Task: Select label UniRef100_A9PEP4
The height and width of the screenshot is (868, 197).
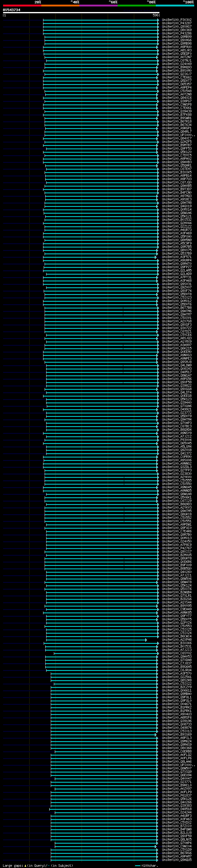Action: coord(177,88)
